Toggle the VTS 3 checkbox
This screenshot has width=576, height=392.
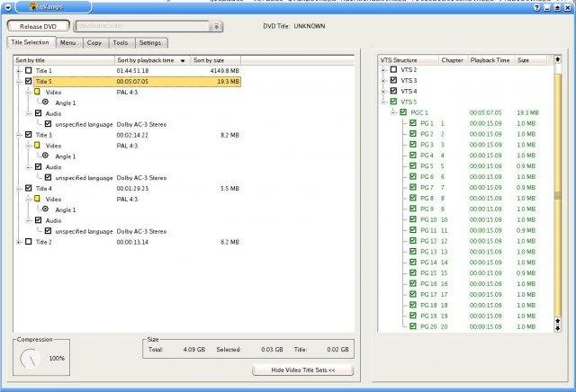click(393, 80)
